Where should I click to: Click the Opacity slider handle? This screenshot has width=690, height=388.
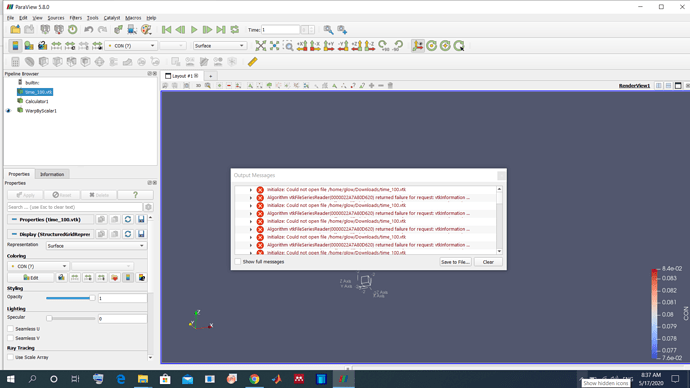pyautogui.click(x=92, y=298)
